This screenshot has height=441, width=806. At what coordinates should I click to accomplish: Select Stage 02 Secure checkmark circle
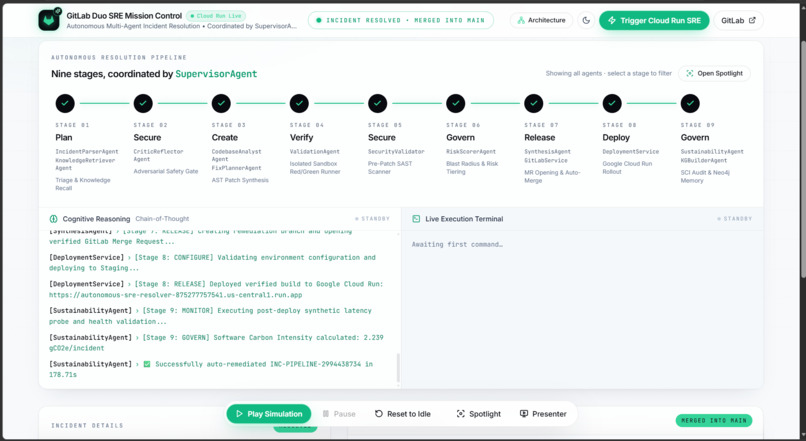click(143, 103)
